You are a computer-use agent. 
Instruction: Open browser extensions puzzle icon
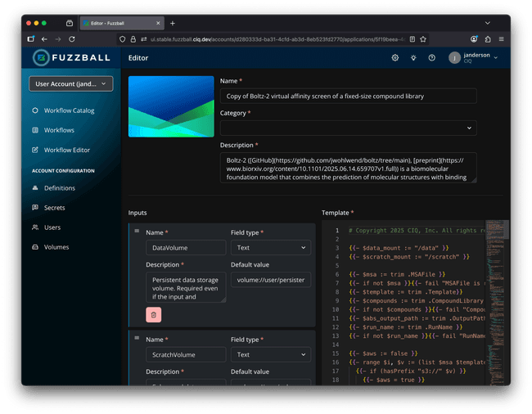click(488, 39)
